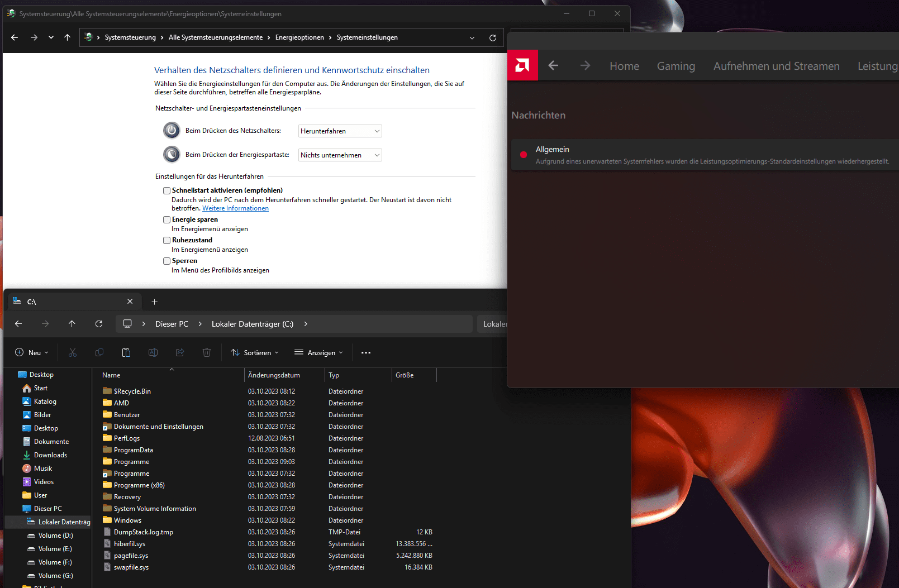Open the three-dots more options menu in Explorer
This screenshot has width=899, height=588.
pyautogui.click(x=366, y=352)
